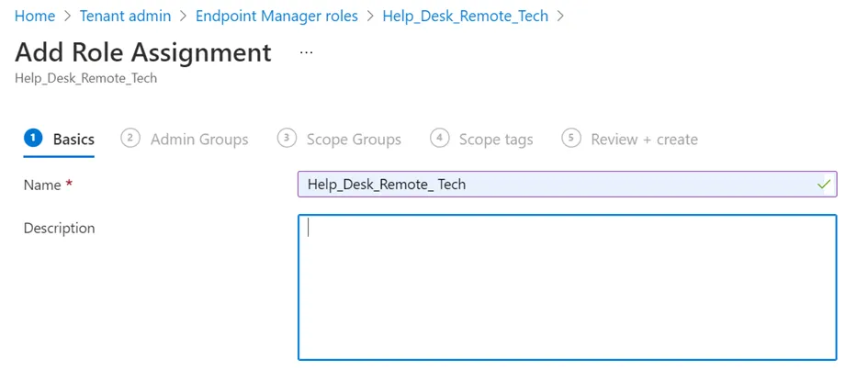The height and width of the screenshot is (382, 868).
Task: Click the step 5 circle icon for Review + create
Action: point(571,138)
